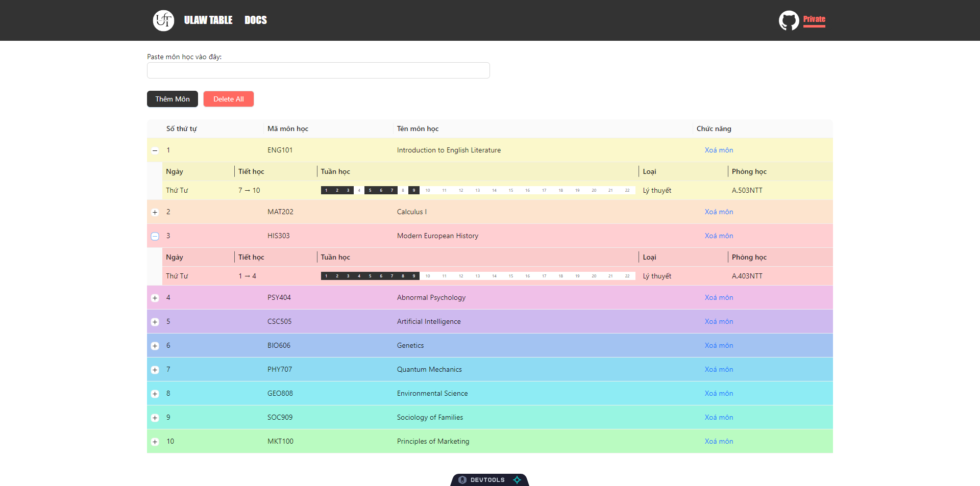This screenshot has width=980, height=486.
Task: Expand the CSC505 Artificial Intelligence row
Action: (155, 322)
